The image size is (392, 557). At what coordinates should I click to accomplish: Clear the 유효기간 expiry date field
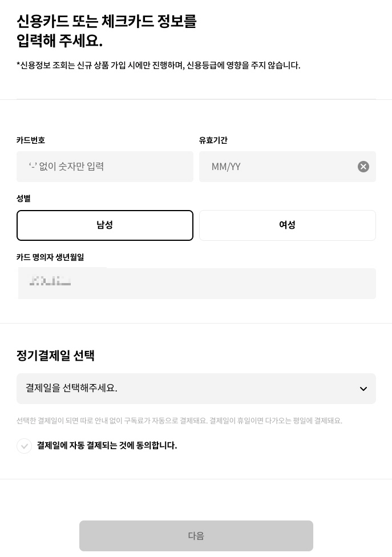click(363, 167)
